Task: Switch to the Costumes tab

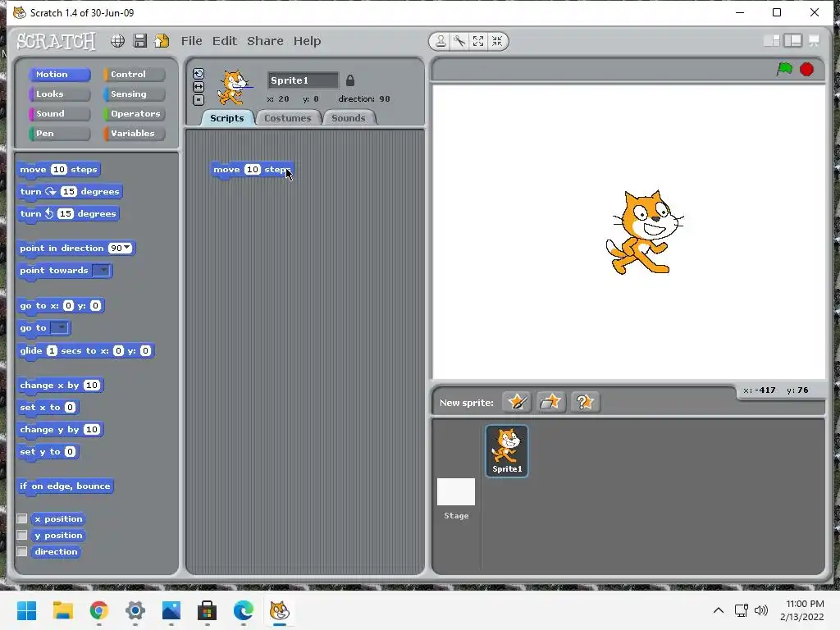Action: click(x=288, y=118)
